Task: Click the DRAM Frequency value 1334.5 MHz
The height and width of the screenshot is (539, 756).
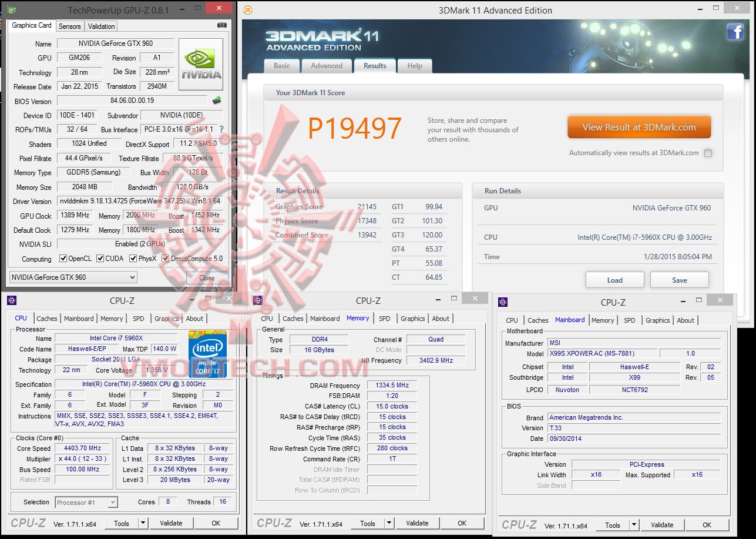Action: 392,386
